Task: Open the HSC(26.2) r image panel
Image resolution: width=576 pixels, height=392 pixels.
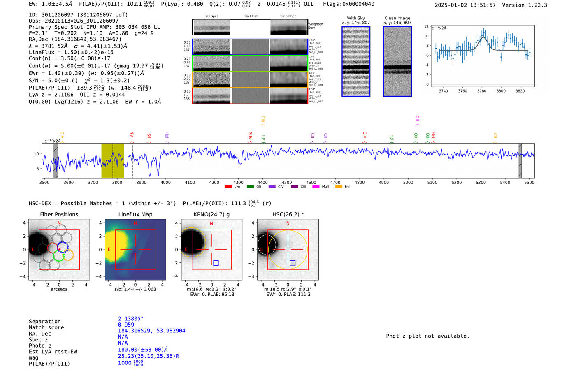Action: pos(288,250)
